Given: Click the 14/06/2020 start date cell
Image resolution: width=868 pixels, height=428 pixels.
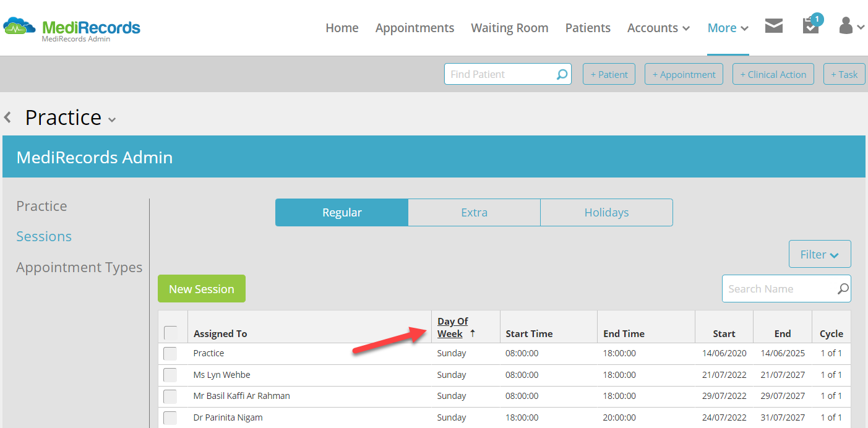Looking at the screenshot, I should click(x=724, y=353).
